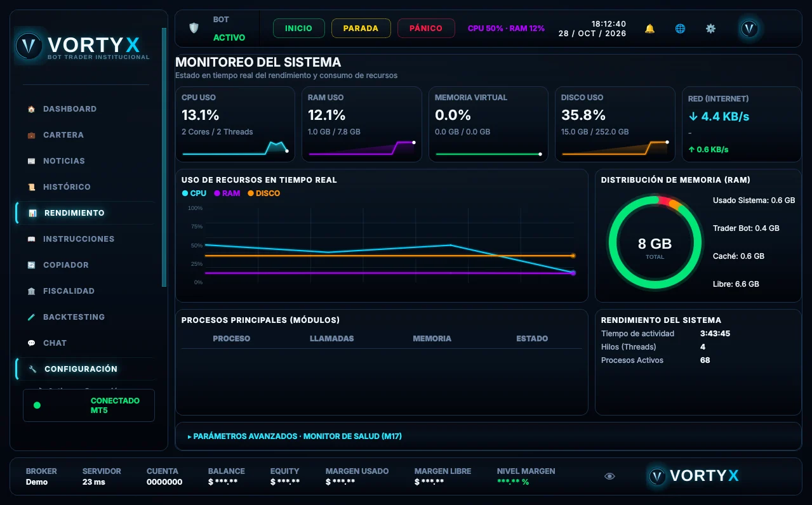
Task: Click the MEMORIA column header
Action: [432, 339]
